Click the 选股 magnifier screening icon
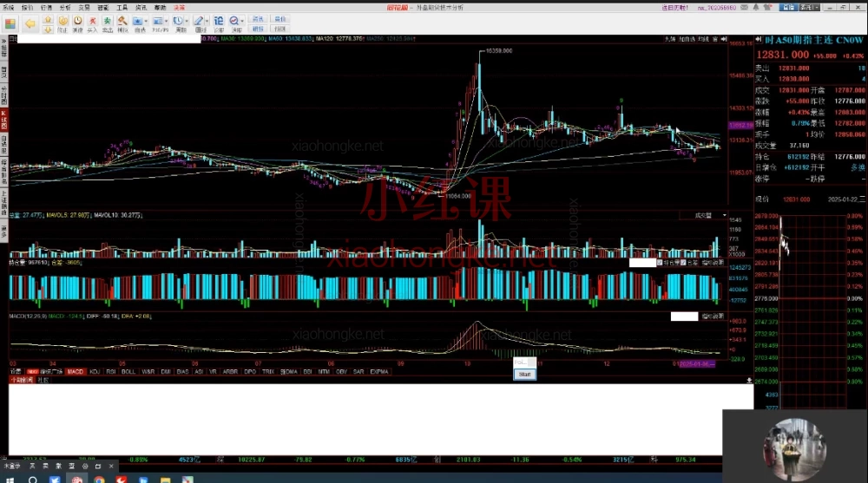This screenshot has width=868, height=483. (234, 23)
